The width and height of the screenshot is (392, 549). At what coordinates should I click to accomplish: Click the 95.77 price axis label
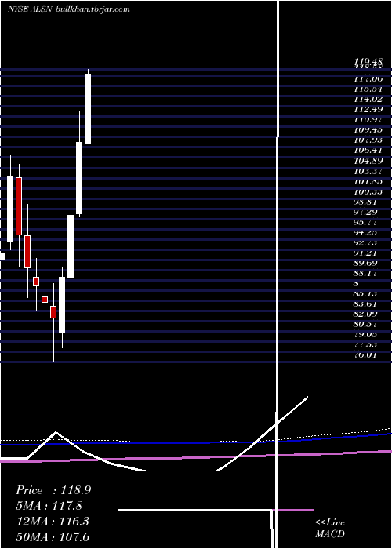pos(366,223)
